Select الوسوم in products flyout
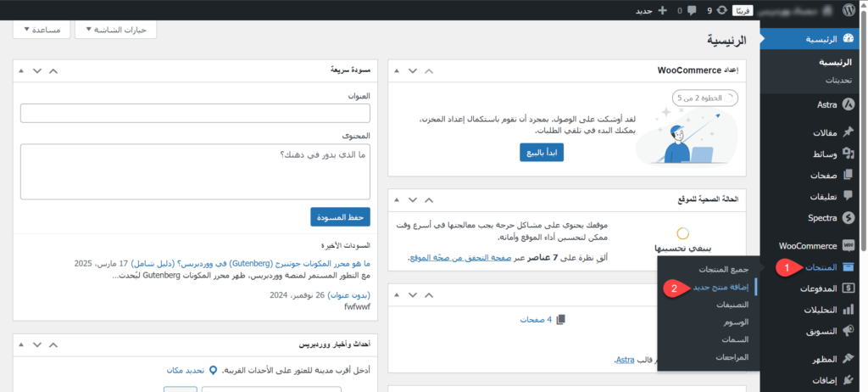The width and height of the screenshot is (868, 392). click(x=736, y=322)
